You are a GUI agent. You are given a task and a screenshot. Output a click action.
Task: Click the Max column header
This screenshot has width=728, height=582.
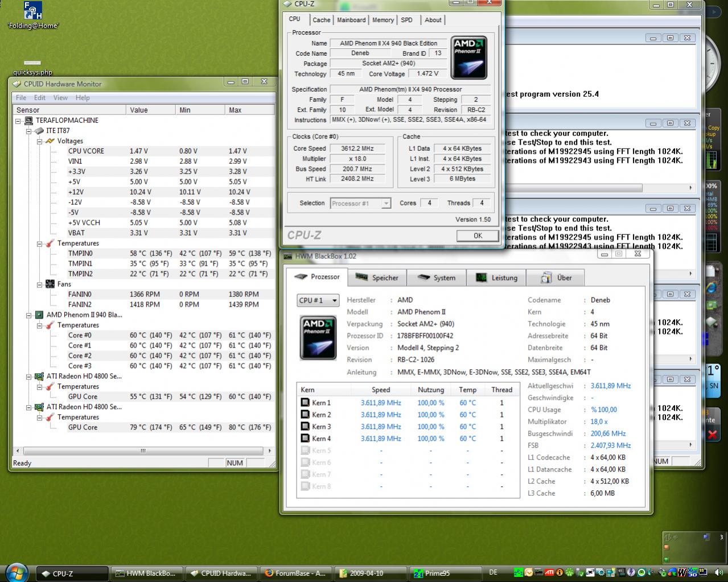(250, 110)
